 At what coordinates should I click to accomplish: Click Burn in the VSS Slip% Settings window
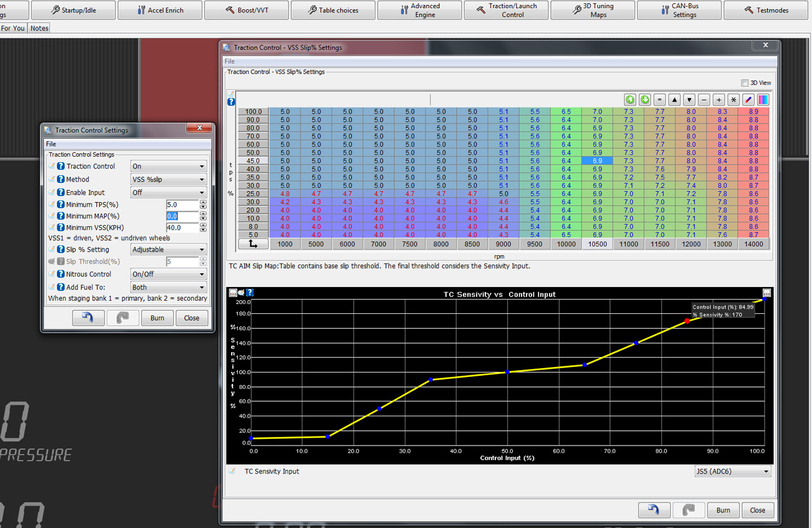723,510
